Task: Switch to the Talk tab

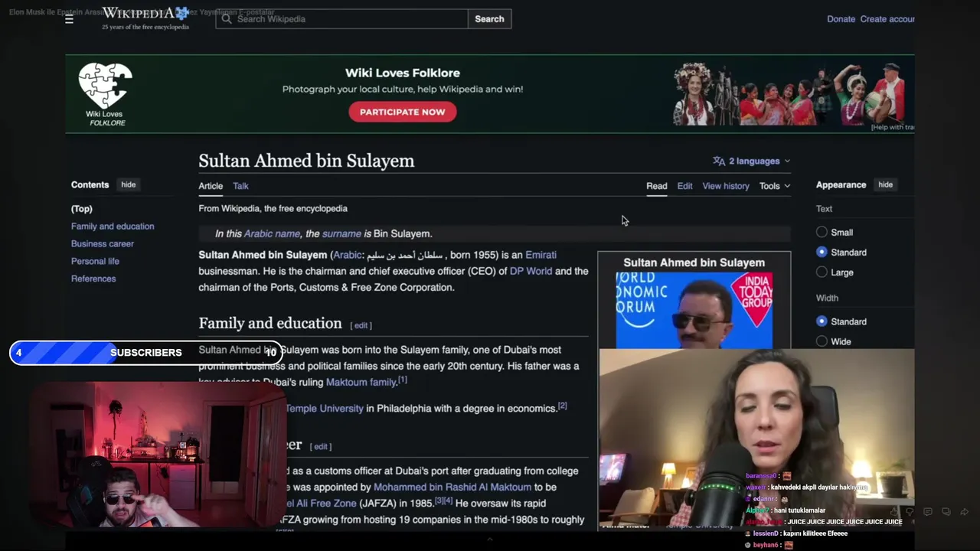Action: (x=240, y=186)
